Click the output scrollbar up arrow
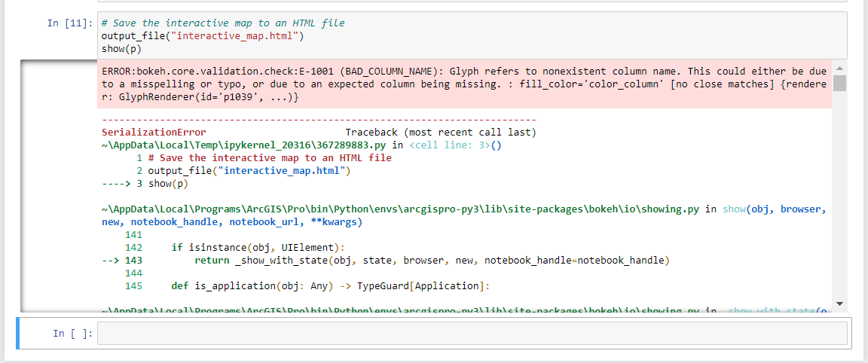The image size is (868, 363). click(x=839, y=69)
